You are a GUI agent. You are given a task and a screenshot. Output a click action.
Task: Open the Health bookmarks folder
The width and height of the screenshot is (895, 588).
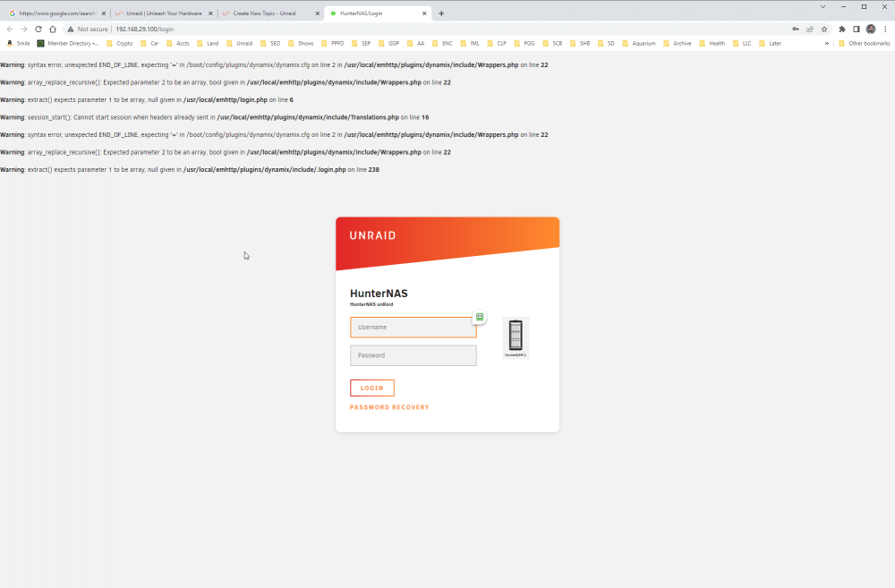[x=712, y=43]
